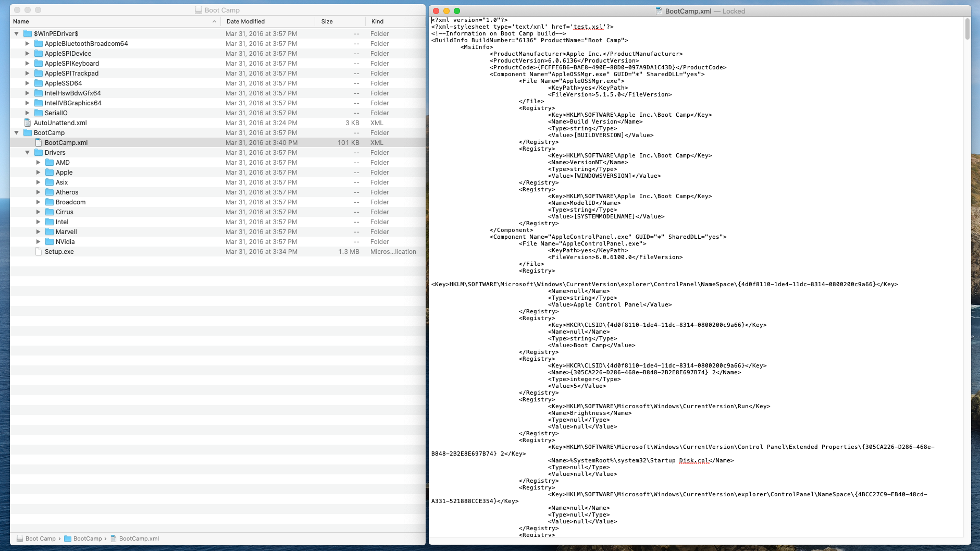This screenshot has width=980, height=551.
Task: Click the AutoUnattend.xml file icon
Action: [28, 123]
